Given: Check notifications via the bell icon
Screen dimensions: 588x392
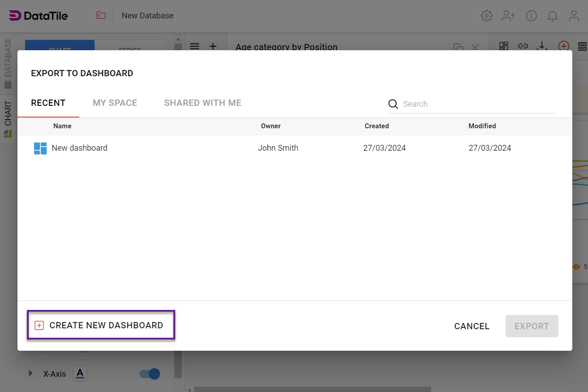Looking at the screenshot, I should pos(553,15).
